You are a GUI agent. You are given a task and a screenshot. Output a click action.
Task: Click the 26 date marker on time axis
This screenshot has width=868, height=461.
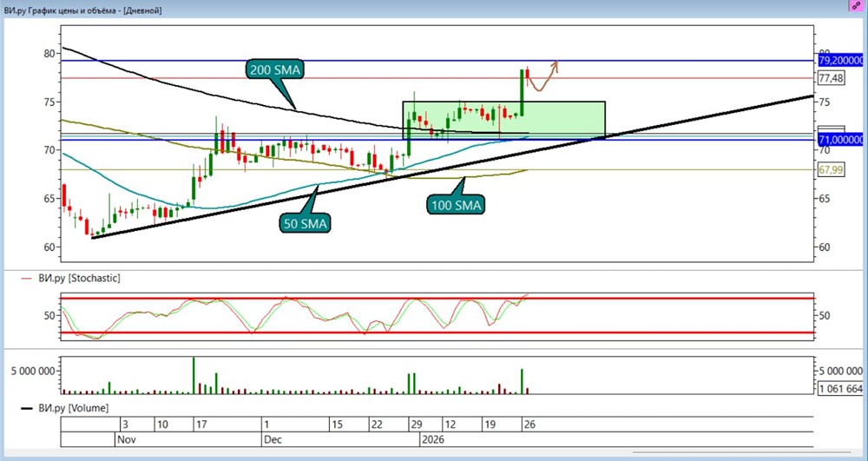(x=530, y=425)
